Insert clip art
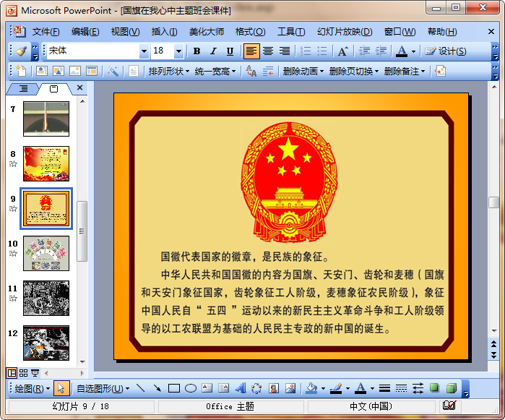This screenshot has height=420, width=505. tap(274, 388)
